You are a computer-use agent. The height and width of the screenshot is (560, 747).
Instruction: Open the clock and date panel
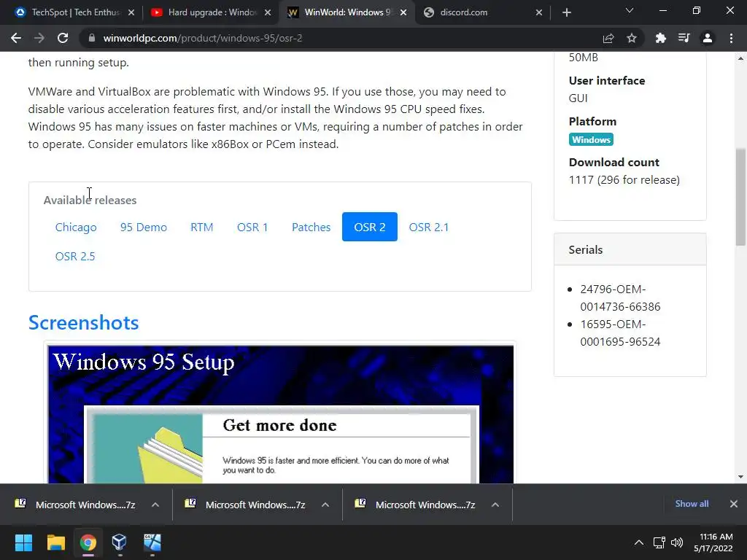(x=713, y=542)
